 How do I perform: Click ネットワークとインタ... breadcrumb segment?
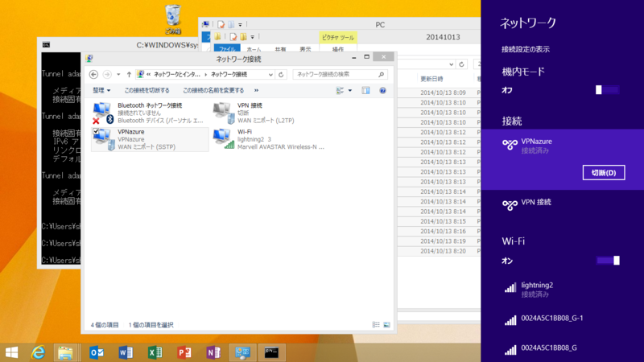point(176,74)
